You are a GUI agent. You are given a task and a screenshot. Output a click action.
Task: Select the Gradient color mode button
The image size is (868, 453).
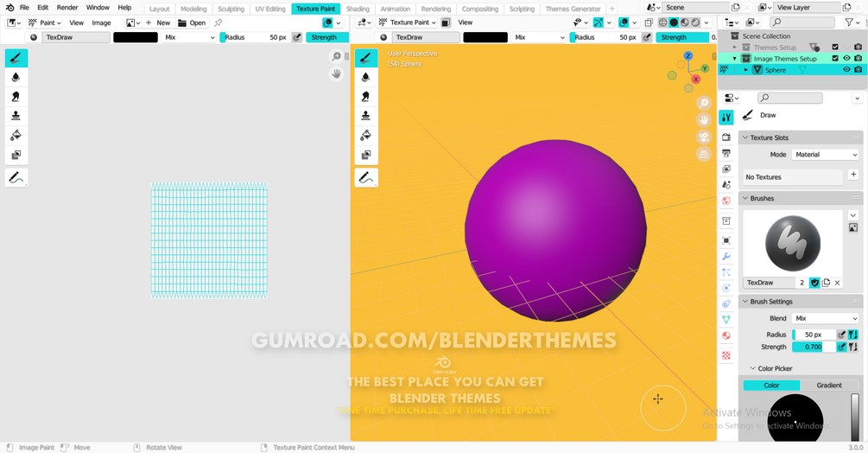click(828, 385)
